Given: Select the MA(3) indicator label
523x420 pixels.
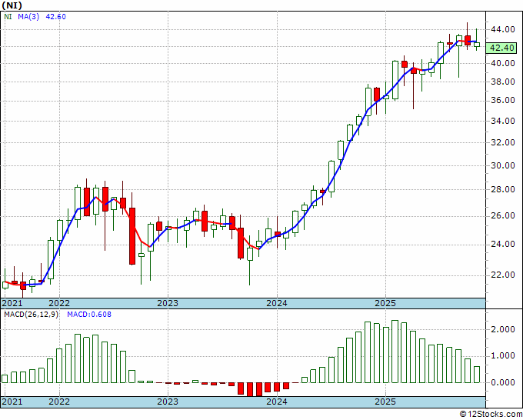Looking at the screenshot, I should [x=28, y=17].
